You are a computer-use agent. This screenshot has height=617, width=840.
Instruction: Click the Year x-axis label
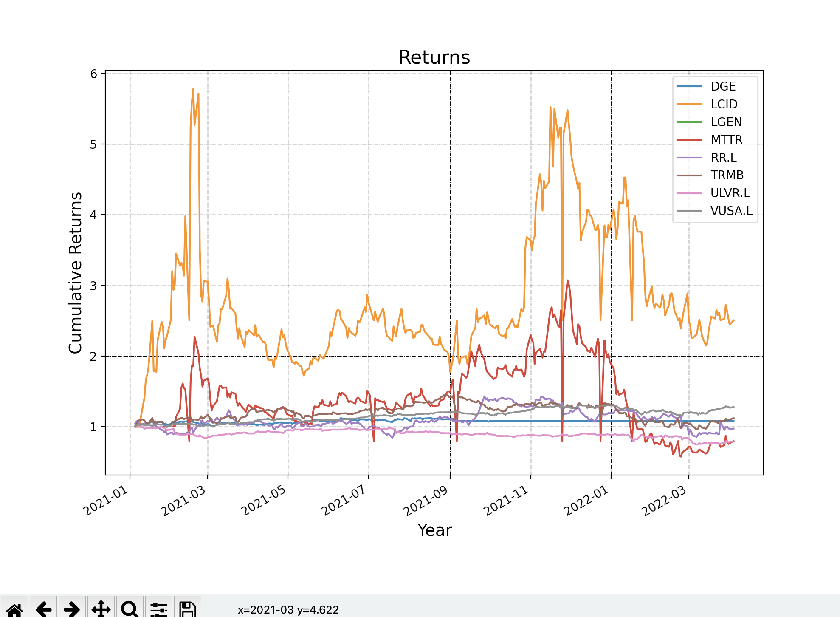[434, 530]
